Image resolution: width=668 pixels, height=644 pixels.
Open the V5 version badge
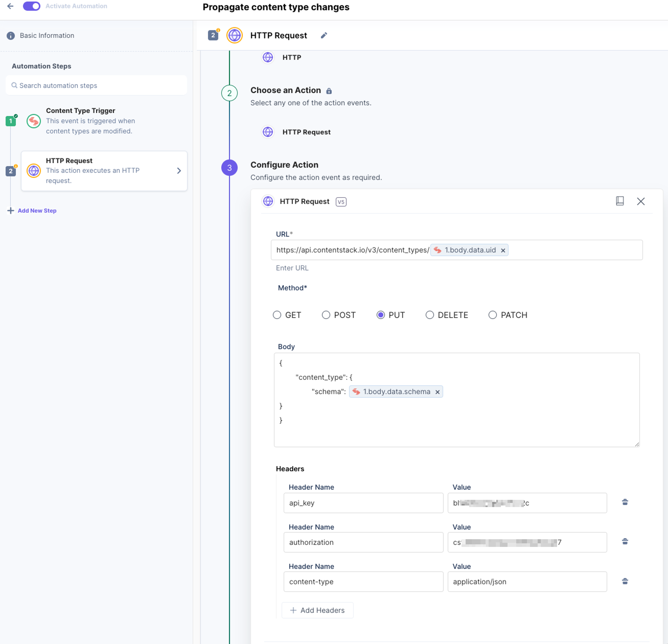[x=341, y=202]
